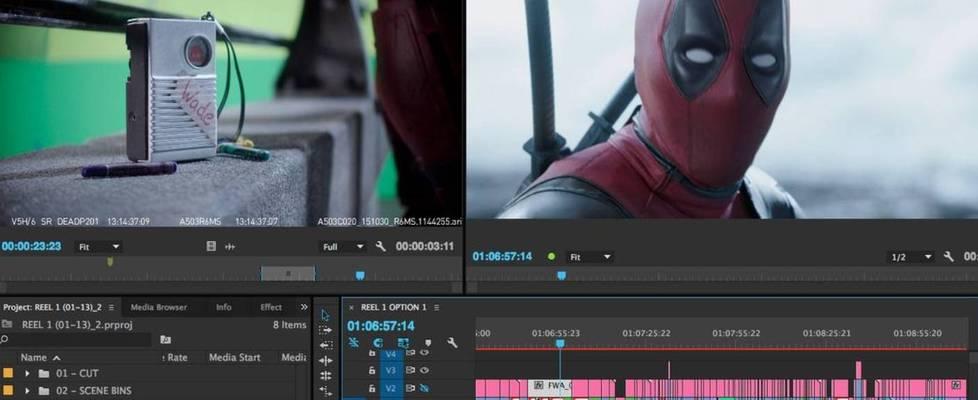Open Source monitor Fit zoom dropdown

coord(99,247)
